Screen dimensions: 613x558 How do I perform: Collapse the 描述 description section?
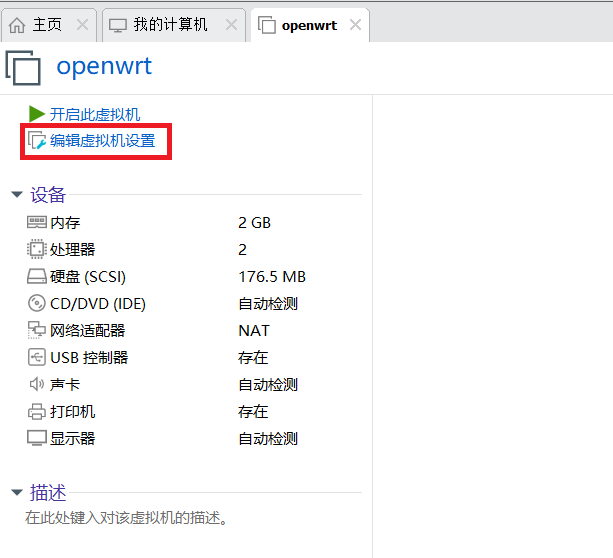(x=17, y=493)
